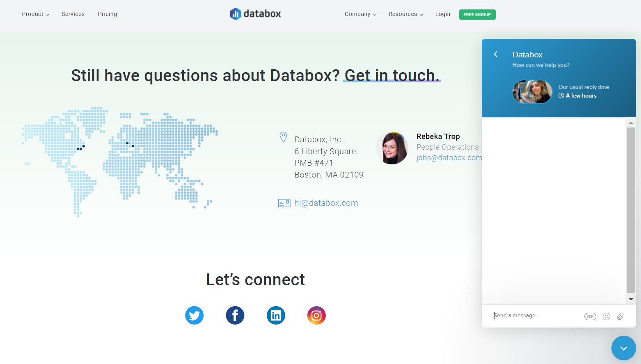This screenshot has height=364, width=641.
Task: Collapse chat with round chevron button
Action: click(x=624, y=348)
